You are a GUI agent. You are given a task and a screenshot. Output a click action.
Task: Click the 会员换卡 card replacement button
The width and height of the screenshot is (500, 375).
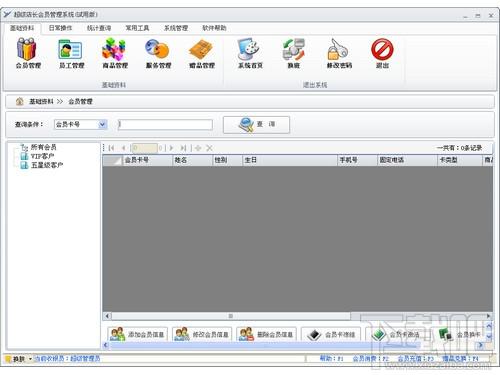(x=459, y=334)
